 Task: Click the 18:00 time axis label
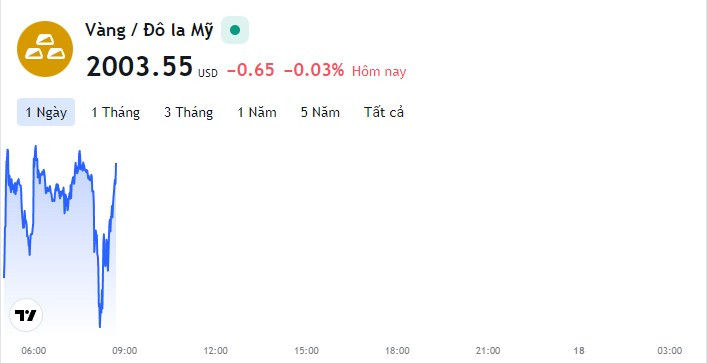(397, 350)
